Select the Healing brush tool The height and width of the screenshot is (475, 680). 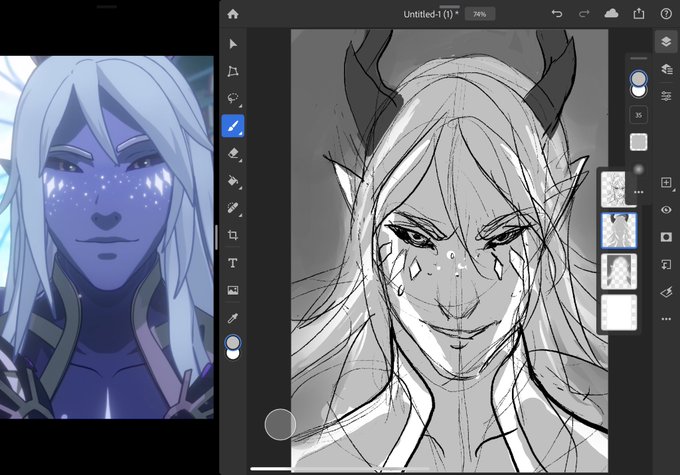233,208
